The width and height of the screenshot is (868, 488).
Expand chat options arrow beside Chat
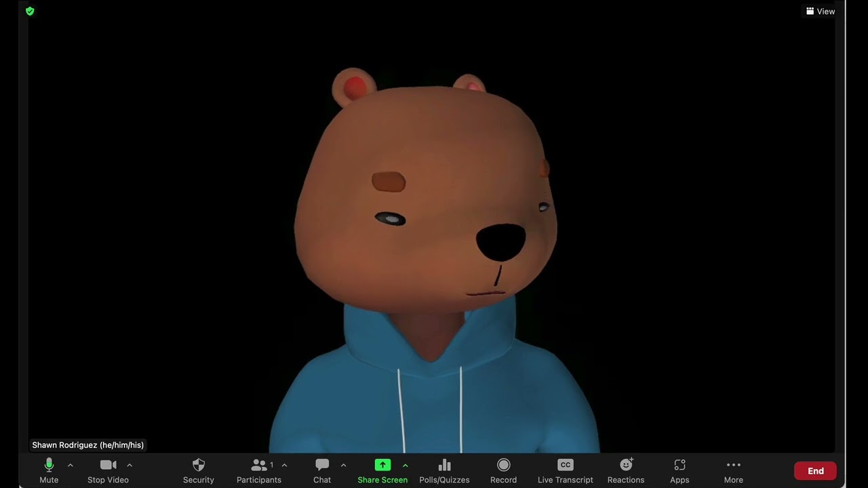[343, 465]
